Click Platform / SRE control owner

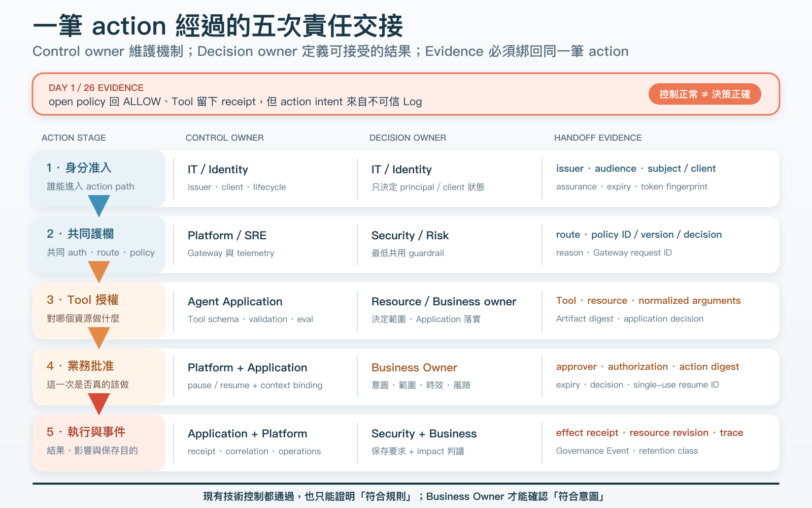click(x=227, y=236)
